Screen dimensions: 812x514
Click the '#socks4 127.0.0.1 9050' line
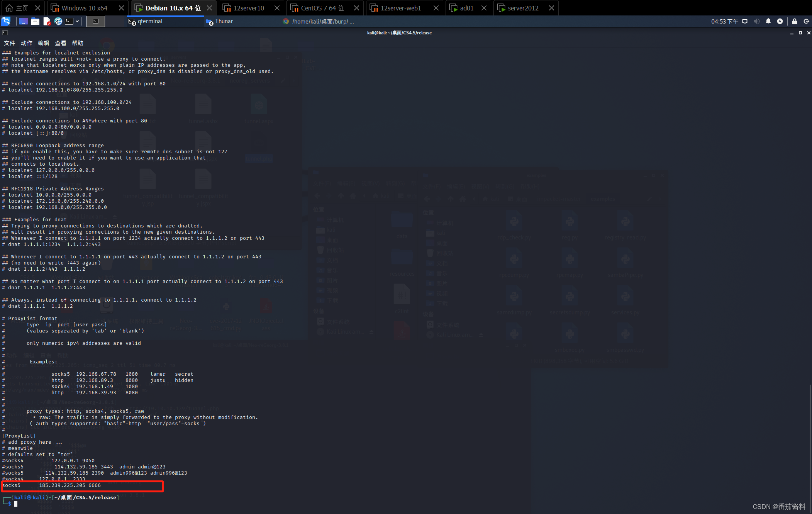point(48,460)
